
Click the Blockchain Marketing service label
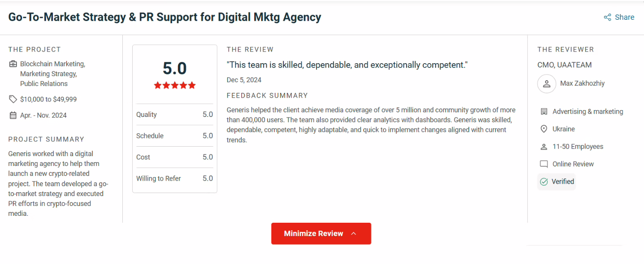[x=52, y=64]
